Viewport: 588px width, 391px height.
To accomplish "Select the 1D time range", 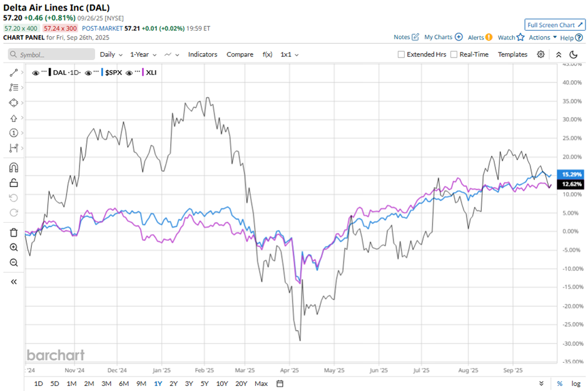I will point(38,383).
